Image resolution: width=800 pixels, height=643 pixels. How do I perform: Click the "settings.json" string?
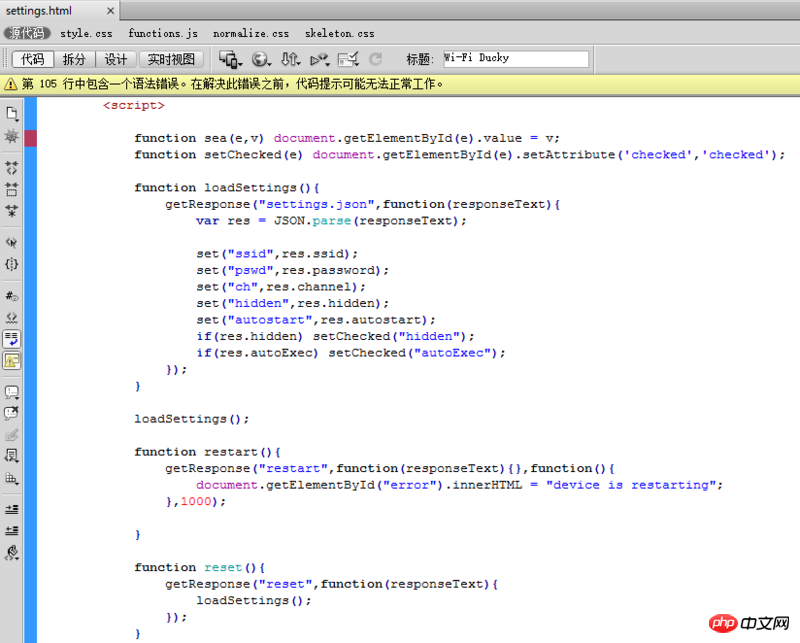click(x=317, y=204)
